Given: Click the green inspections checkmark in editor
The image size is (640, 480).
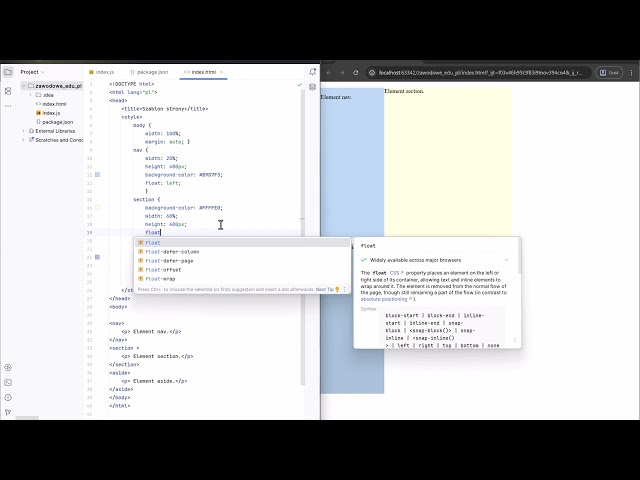Looking at the screenshot, I should tap(300, 84).
